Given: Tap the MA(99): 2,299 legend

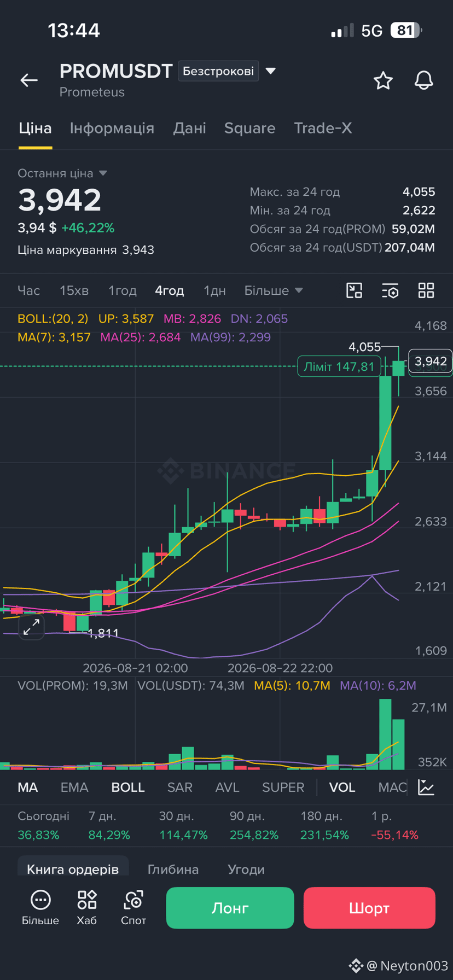Looking at the screenshot, I should pos(230,337).
